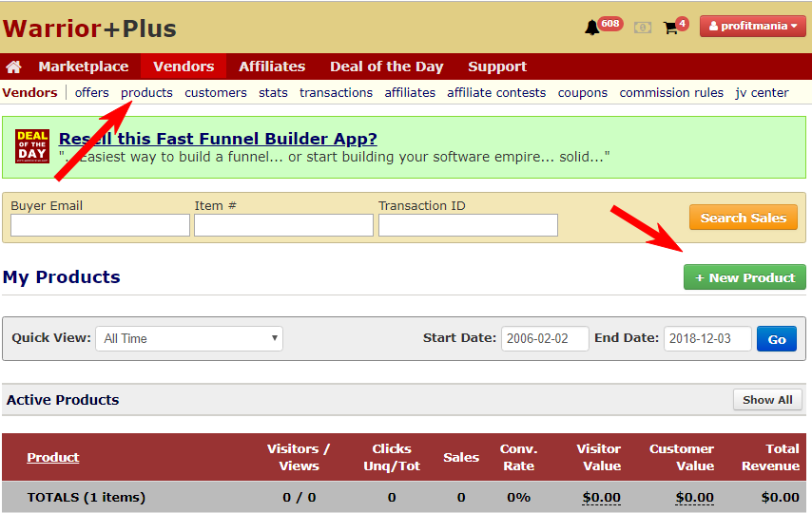Open the customers submenu link
Screen dimensions: 812x513
click(216, 93)
